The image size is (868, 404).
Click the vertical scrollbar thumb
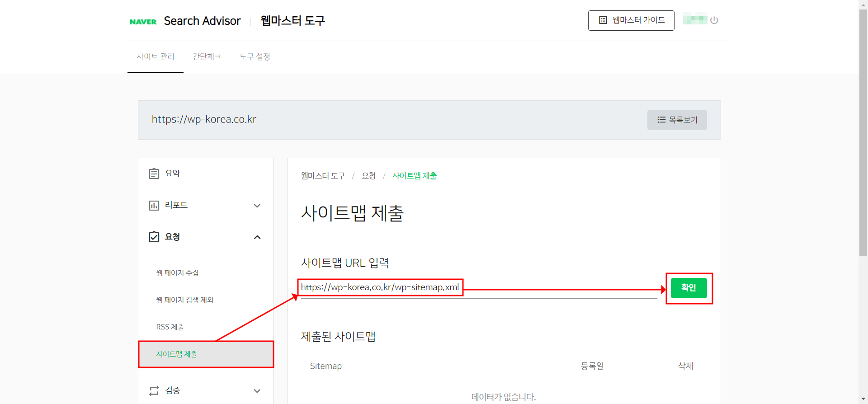[x=863, y=132]
